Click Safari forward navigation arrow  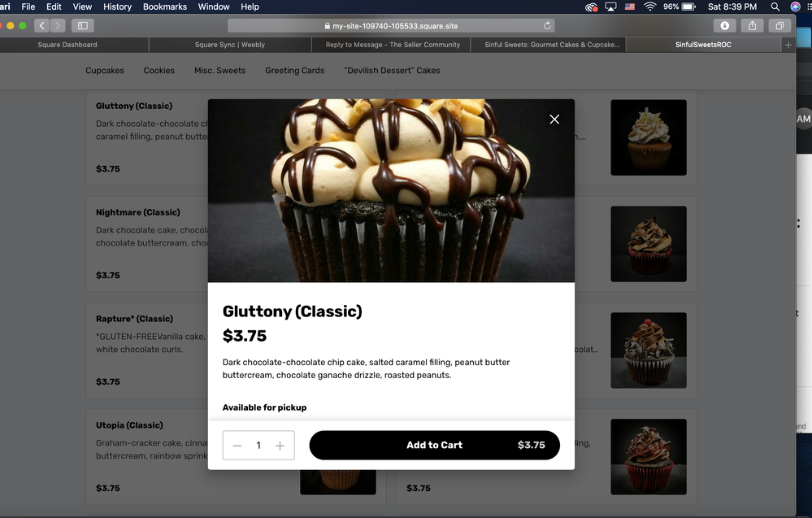pyautogui.click(x=58, y=26)
